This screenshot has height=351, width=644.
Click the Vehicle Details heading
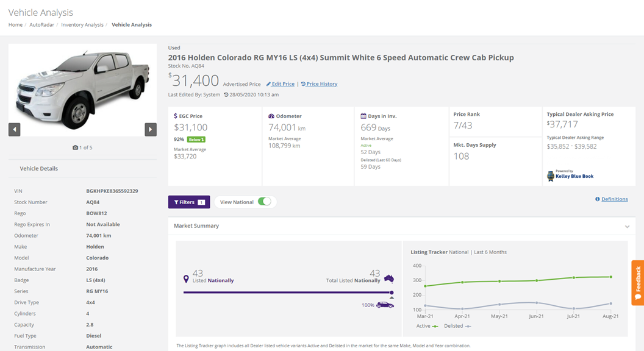(39, 168)
